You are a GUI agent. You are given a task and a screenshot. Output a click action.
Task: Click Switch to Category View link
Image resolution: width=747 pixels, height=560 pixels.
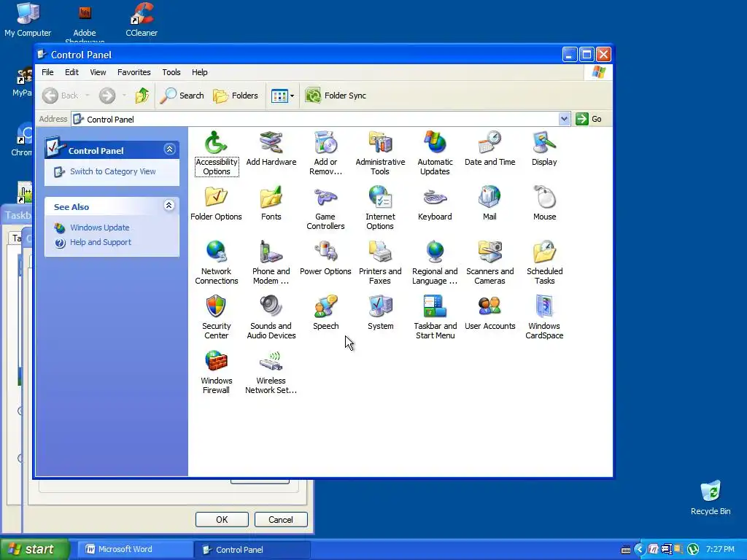click(113, 171)
